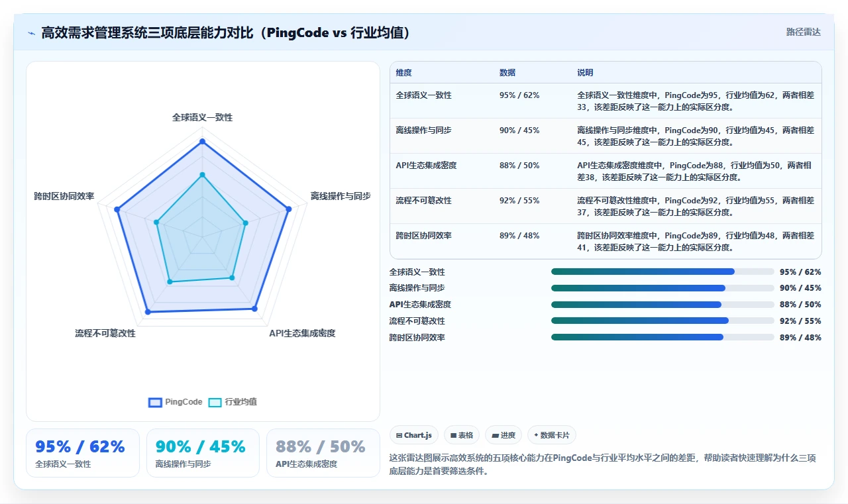
Task: Click the 92% / 55% progress value label
Action: point(800,321)
